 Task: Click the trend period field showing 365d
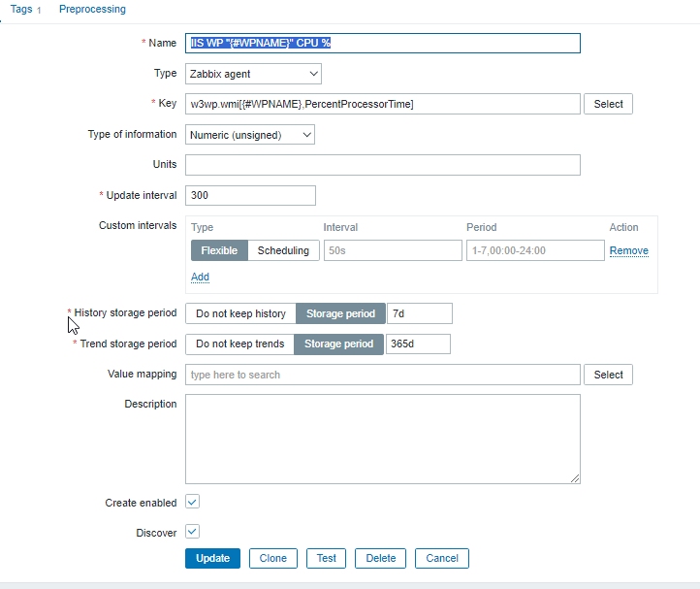418,344
